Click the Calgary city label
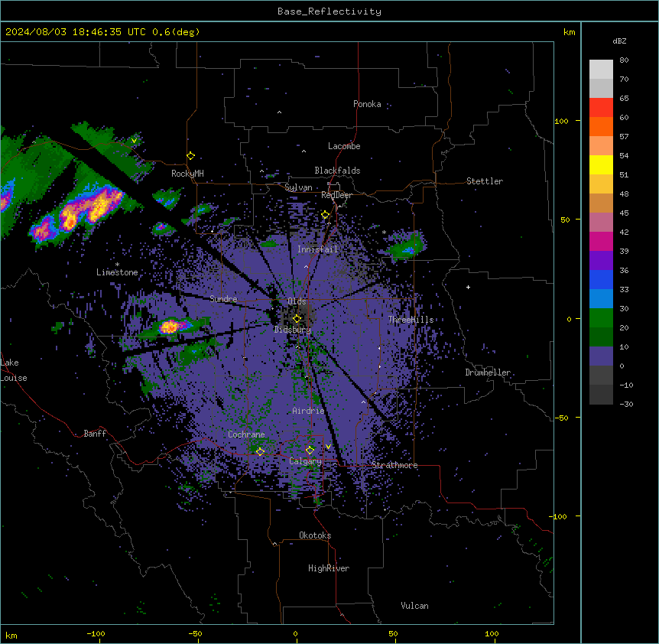This screenshot has width=659, height=644. tap(305, 461)
